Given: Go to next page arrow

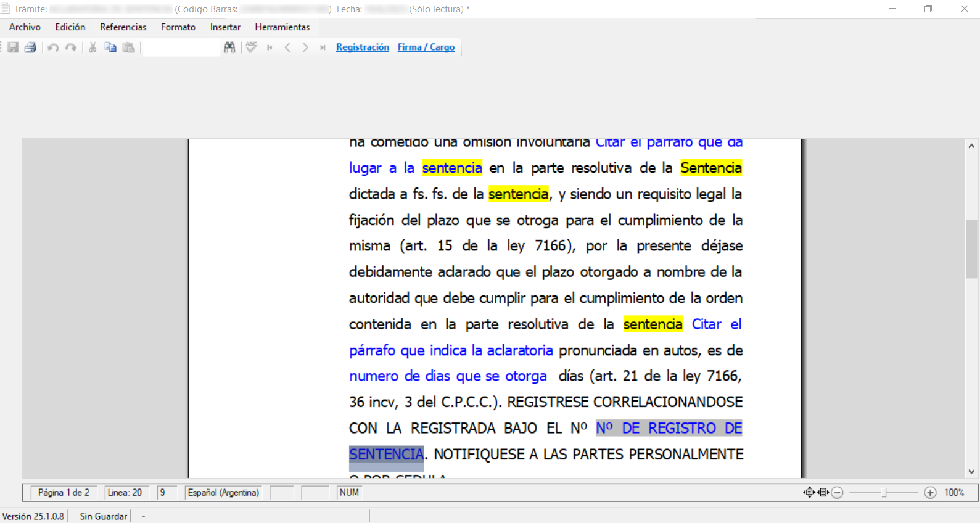Looking at the screenshot, I should [x=305, y=47].
